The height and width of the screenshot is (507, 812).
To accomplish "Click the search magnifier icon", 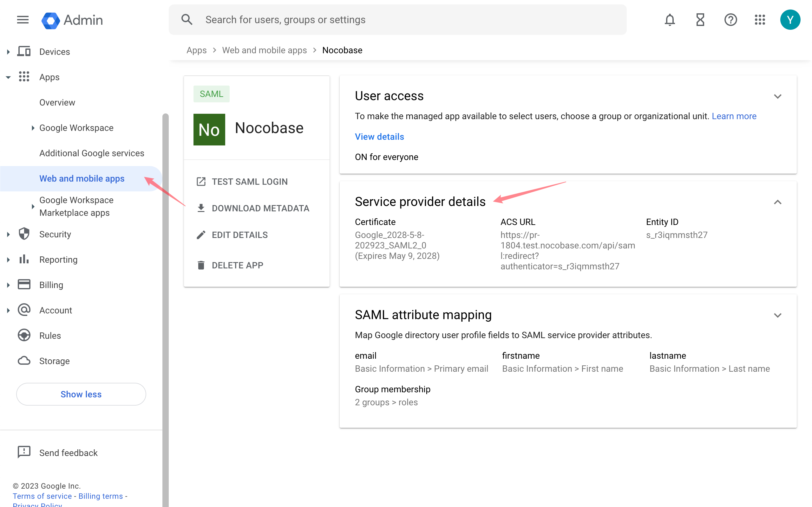I will [x=187, y=20].
